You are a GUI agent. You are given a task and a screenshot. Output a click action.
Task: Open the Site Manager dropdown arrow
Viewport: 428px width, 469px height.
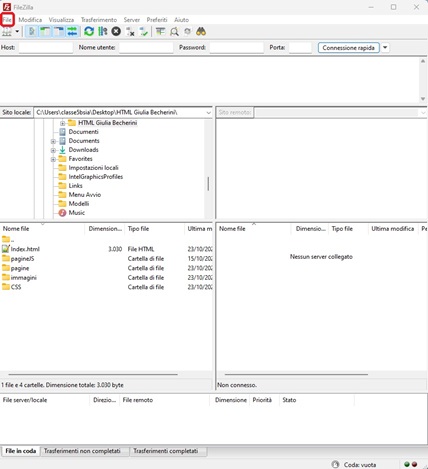coord(17,32)
